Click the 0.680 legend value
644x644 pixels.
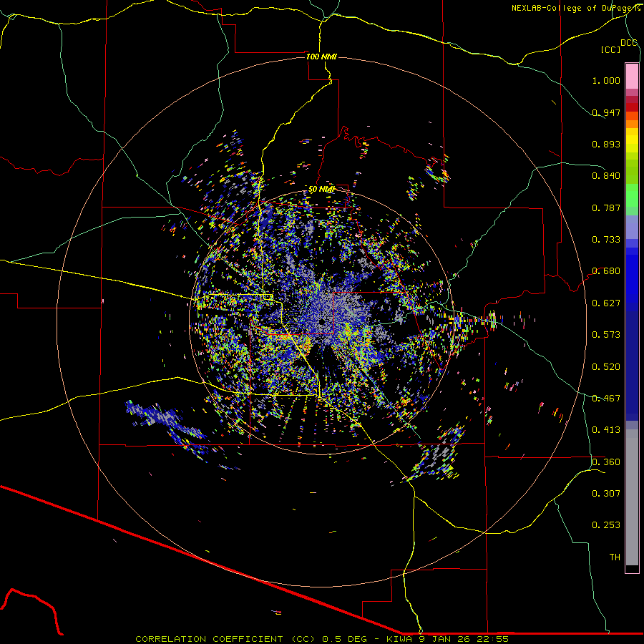(x=606, y=271)
